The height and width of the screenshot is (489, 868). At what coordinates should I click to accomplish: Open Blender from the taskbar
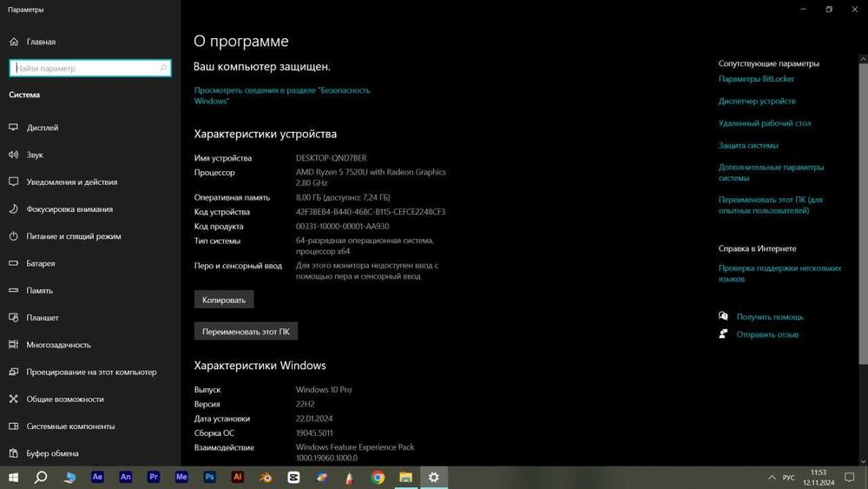pyautogui.click(x=266, y=478)
